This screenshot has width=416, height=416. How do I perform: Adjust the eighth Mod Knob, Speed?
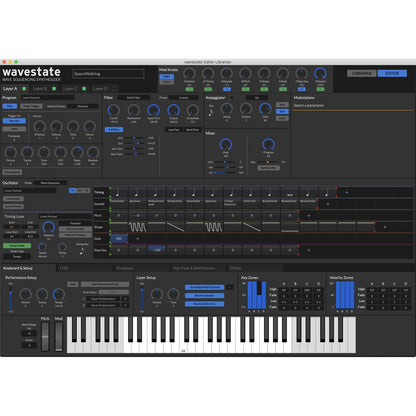320,73
